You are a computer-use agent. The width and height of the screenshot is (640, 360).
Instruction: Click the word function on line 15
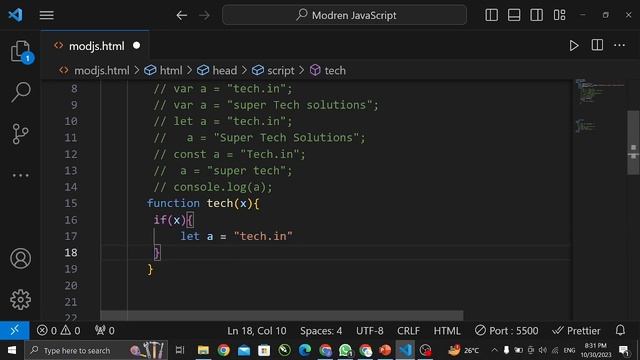pyautogui.click(x=173, y=203)
